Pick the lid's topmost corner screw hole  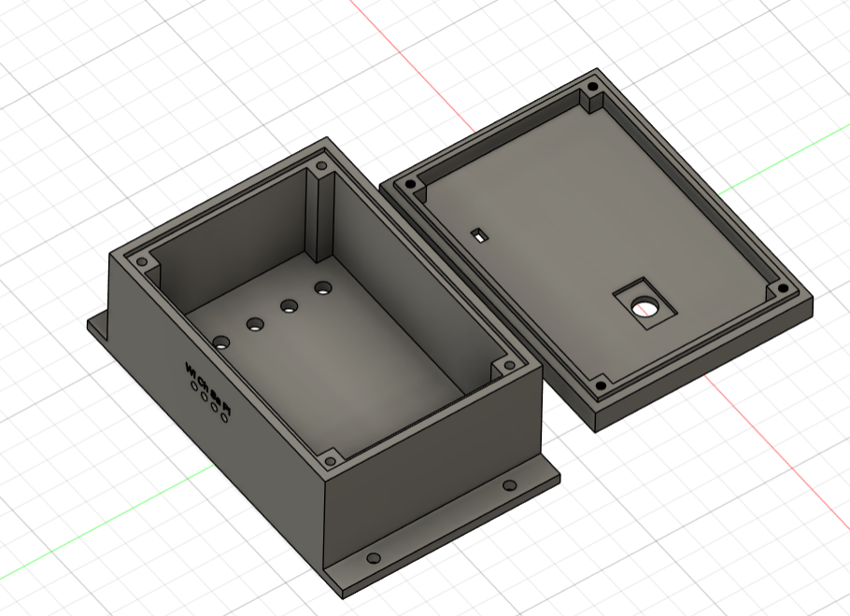(592, 87)
